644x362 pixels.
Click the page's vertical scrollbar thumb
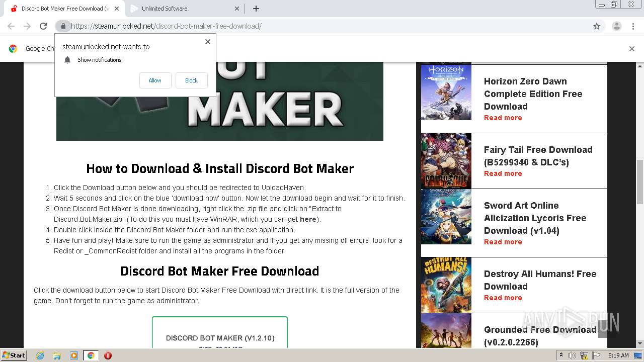point(639,182)
